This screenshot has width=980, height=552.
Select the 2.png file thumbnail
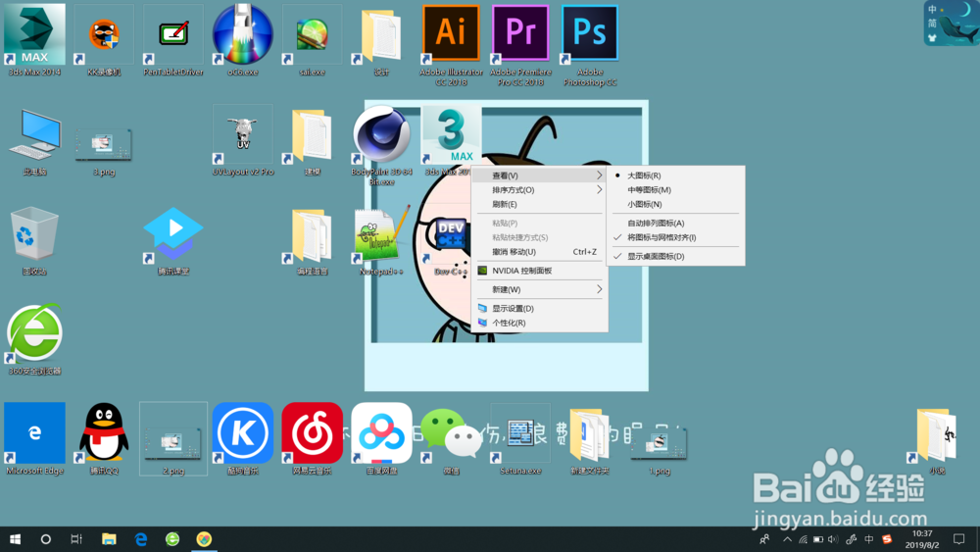pos(173,441)
